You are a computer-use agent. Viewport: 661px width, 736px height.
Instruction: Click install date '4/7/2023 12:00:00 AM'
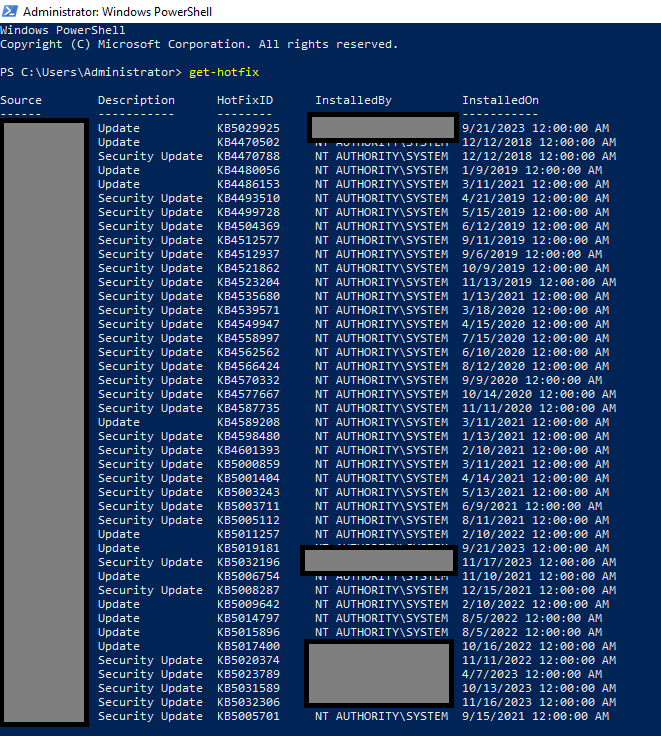pyautogui.click(x=532, y=675)
